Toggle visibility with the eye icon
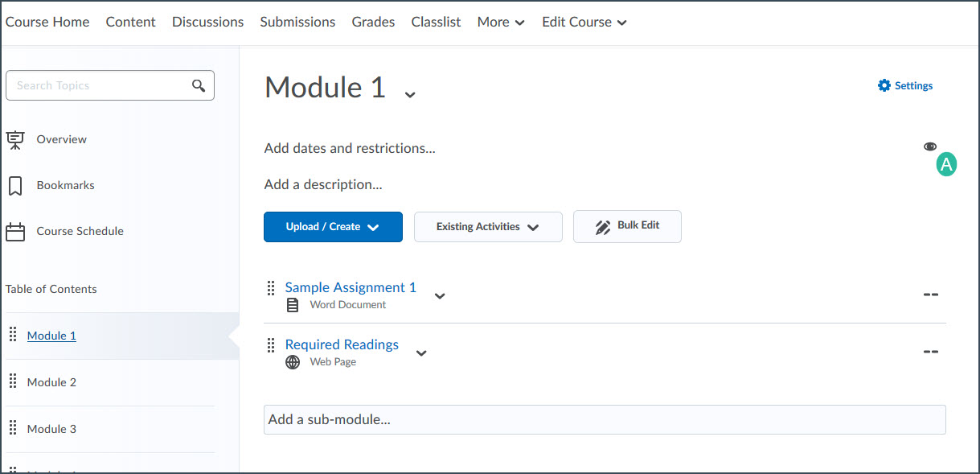980x474 pixels. (930, 146)
